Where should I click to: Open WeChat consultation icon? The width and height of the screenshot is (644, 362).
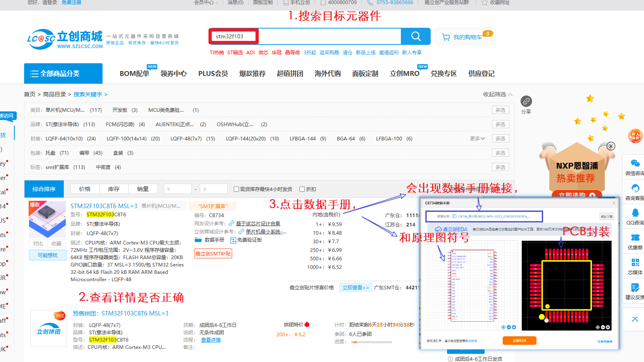(x=635, y=163)
